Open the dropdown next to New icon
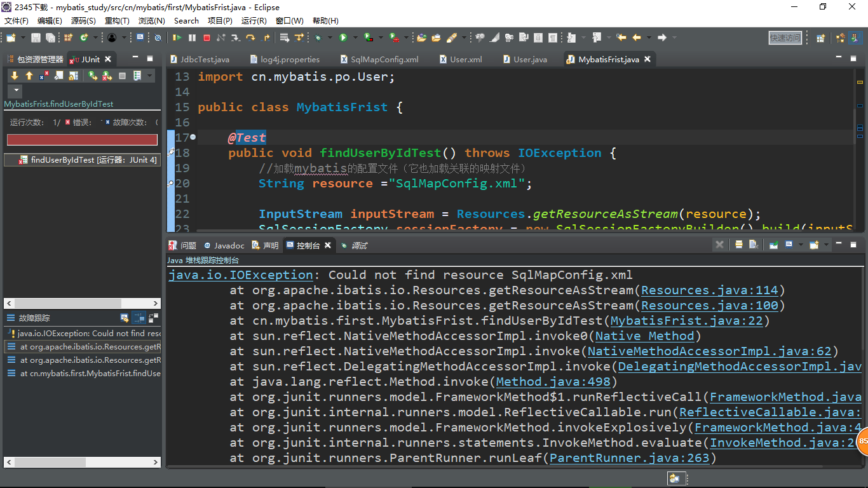 coord(23,38)
